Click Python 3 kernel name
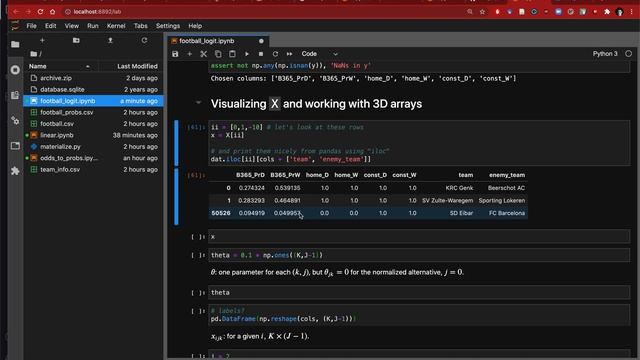 605,54
